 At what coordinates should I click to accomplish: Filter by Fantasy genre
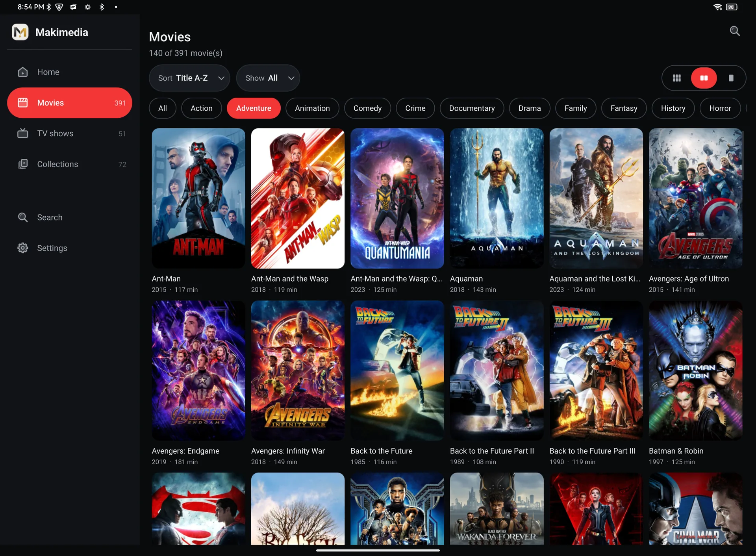pos(624,108)
